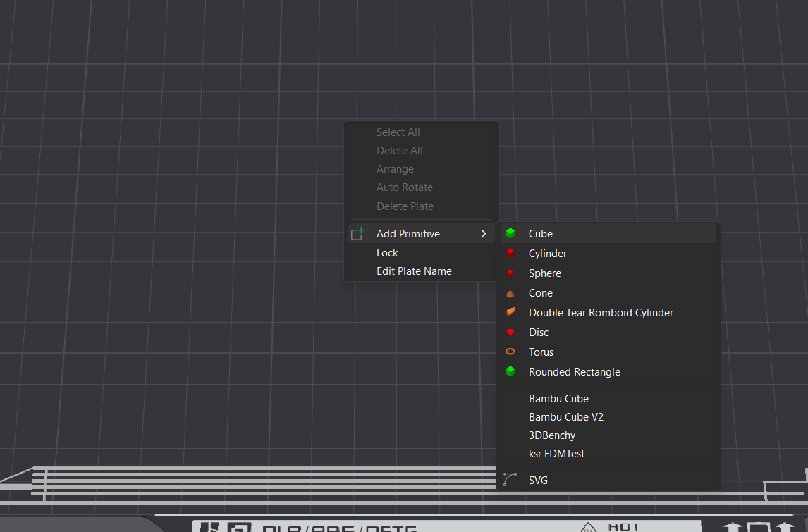This screenshot has width=808, height=532.
Task: Click the Torus ring icon
Action: [x=510, y=352]
